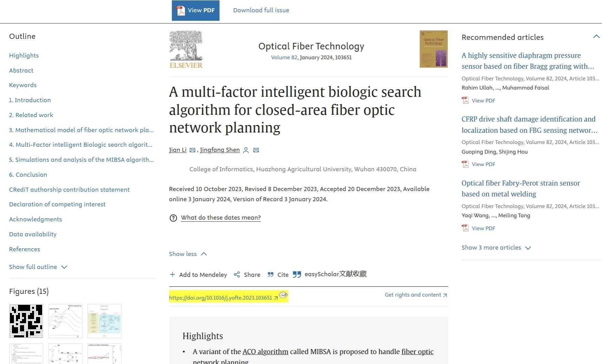Click Jingfang Shen's email envelope icon

(x=256, y=150)
